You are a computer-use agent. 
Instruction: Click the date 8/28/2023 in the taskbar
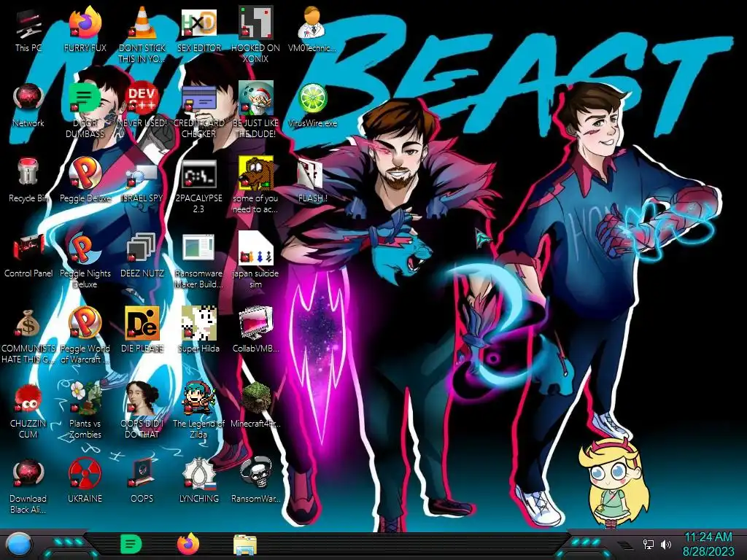click(708, 551)
